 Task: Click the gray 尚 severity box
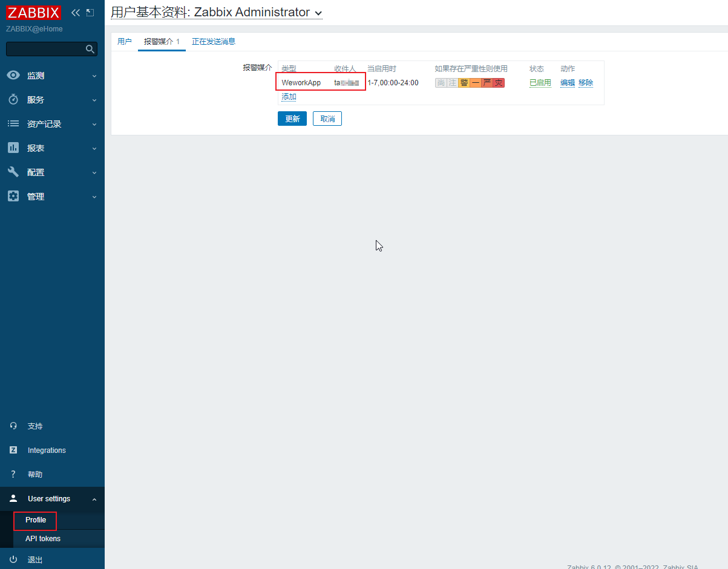pos(441,83)
